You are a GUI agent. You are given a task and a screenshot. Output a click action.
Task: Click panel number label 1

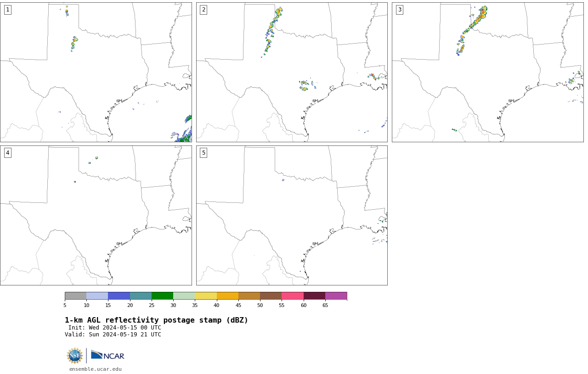[x=7, y=10]
